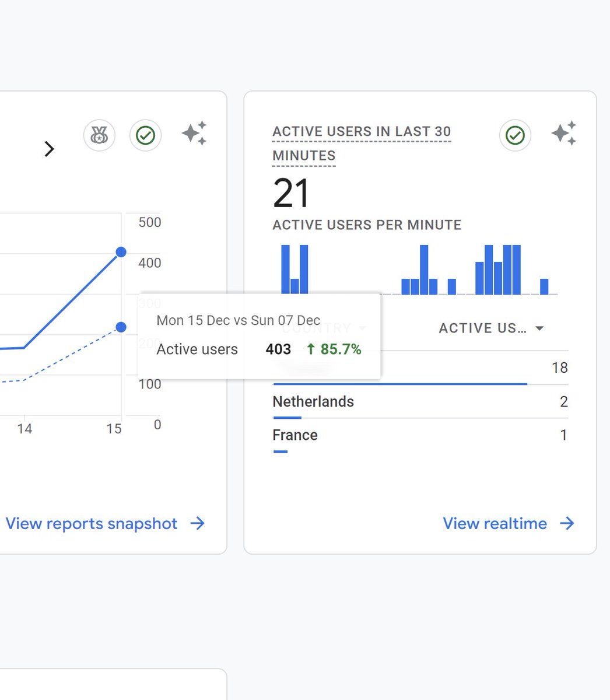Open View realtime link

495,523
